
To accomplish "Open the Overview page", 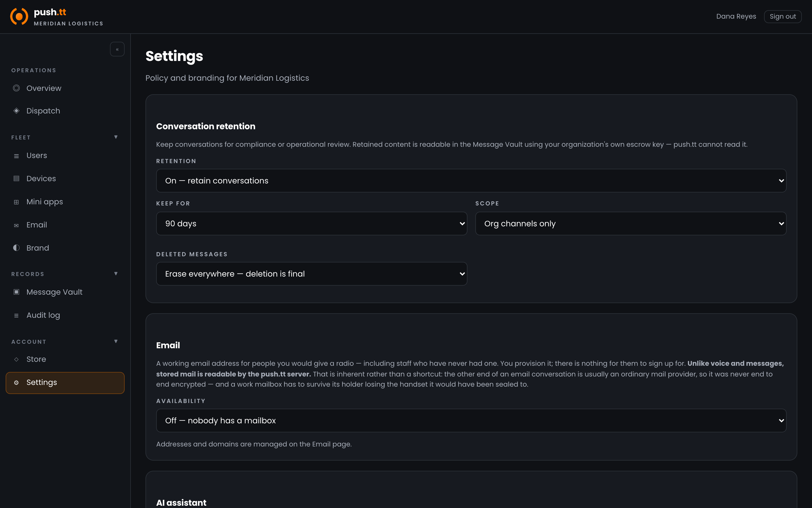I will [65, 88].
